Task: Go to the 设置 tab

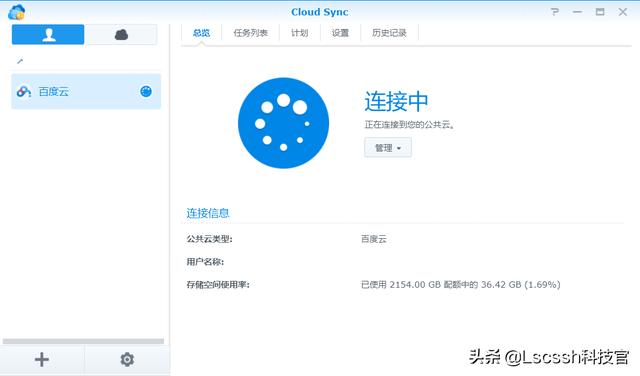Action: coord(340,33)
